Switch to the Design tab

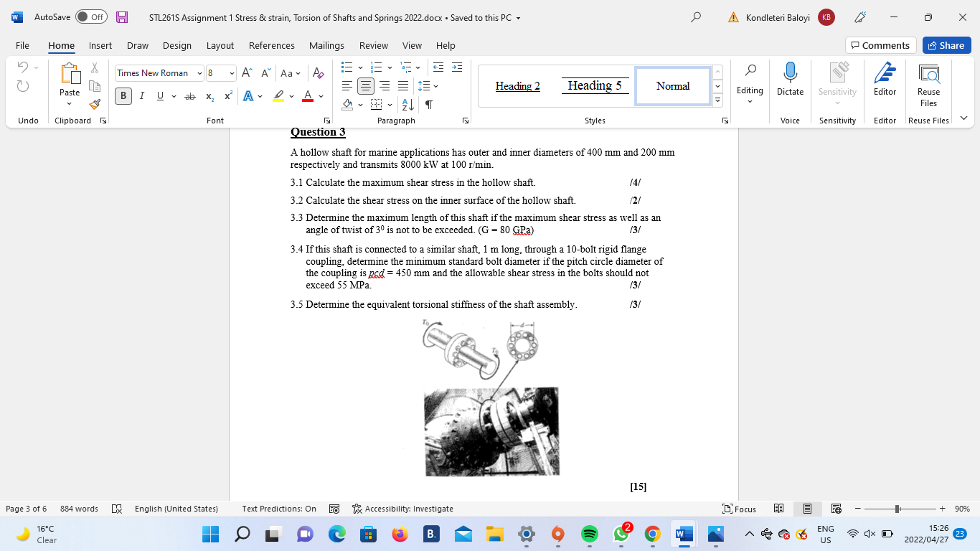176,45
